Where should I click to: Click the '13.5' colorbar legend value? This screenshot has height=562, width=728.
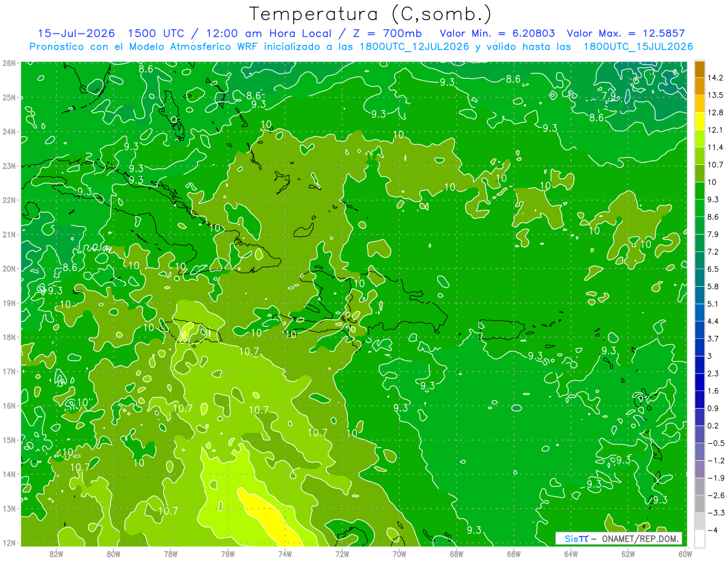(x=715, y=95)
